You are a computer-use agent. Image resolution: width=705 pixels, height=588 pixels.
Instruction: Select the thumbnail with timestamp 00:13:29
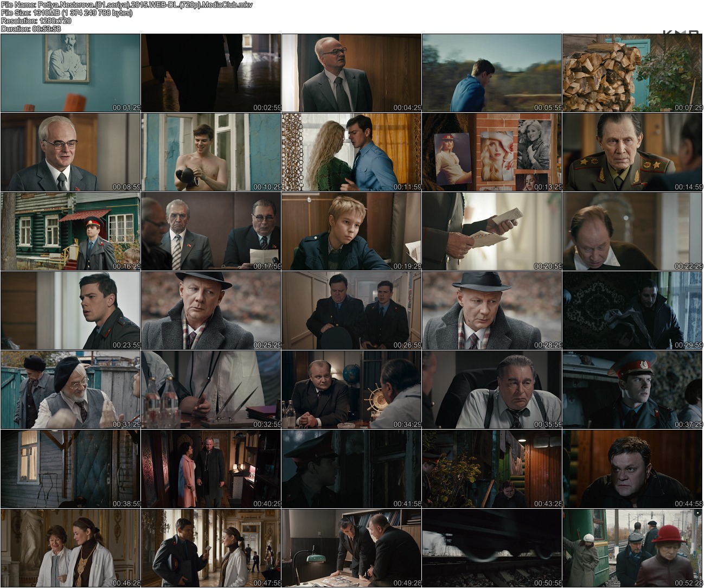click(x=492, y=152)
